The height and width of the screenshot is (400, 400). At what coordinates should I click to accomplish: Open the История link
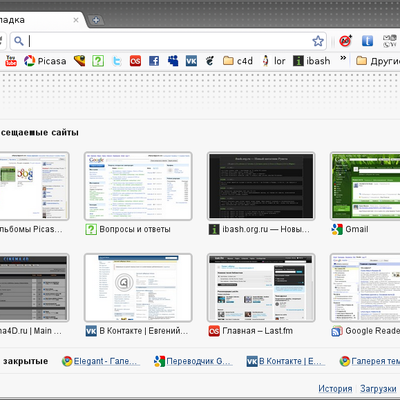[335, 389]
